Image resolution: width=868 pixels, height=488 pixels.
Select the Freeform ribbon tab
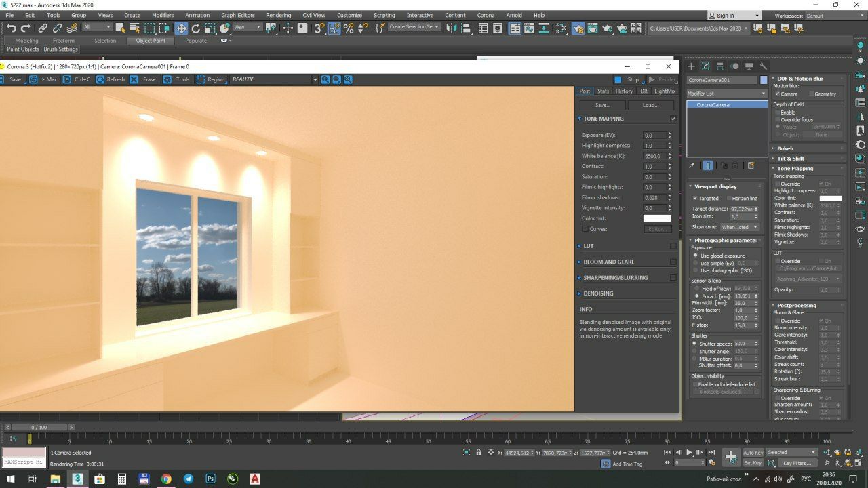[64, 41]
